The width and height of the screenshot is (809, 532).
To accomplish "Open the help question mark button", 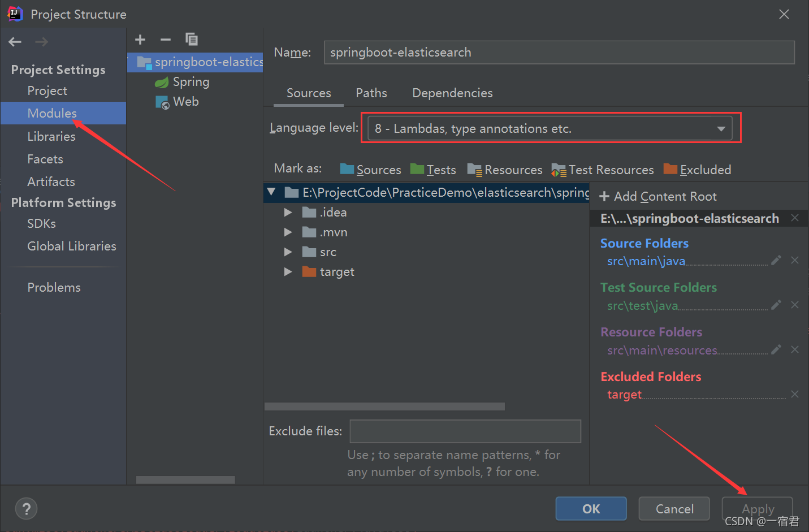I will tap(26, 509).
